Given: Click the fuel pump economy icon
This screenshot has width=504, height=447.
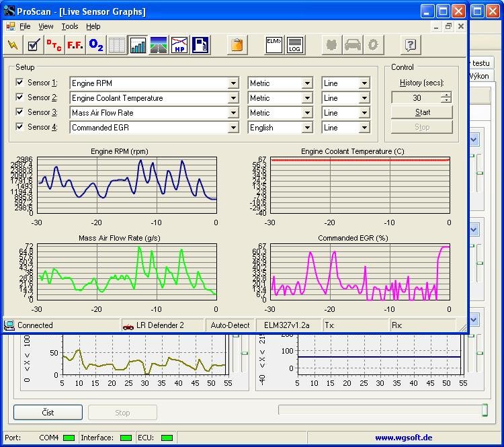Looking at the screenshot, I should click(x=200, y=45).
